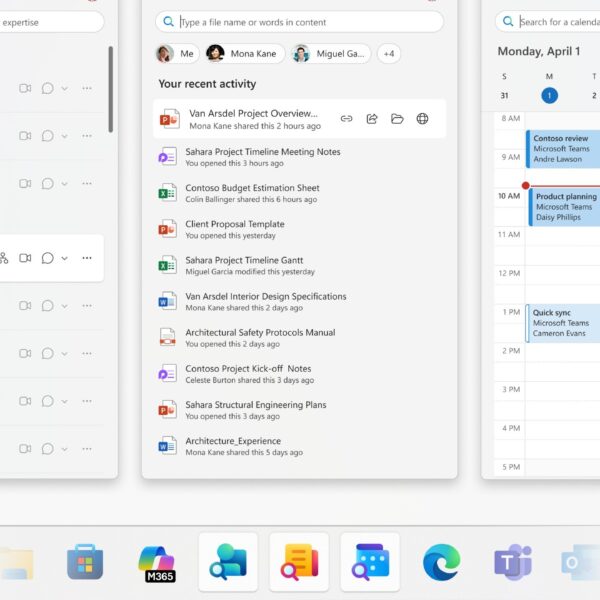Copy link for Van Arsdel Project Overview
Screen dimensions: 600x600
[x=346, y=119]
